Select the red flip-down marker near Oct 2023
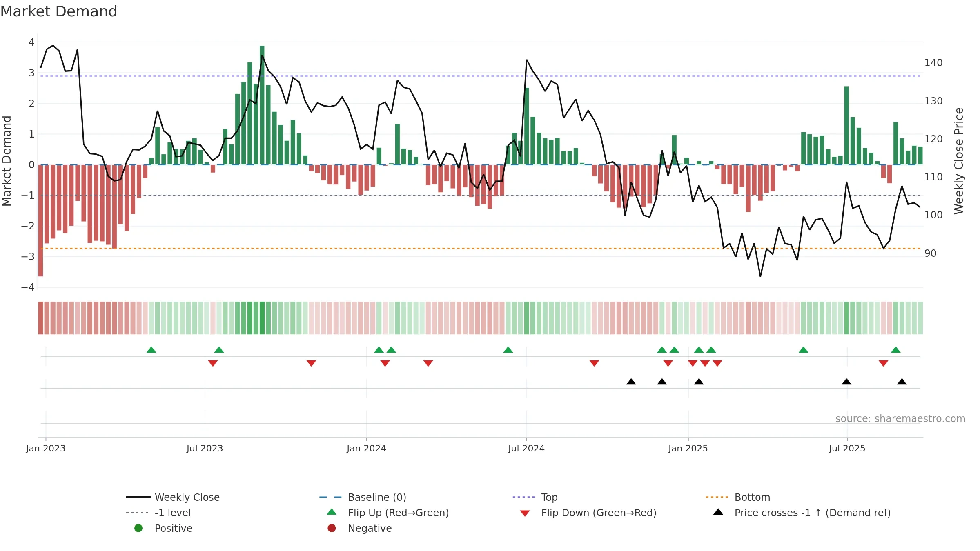 pyautogui.click(x=311, y=363)
